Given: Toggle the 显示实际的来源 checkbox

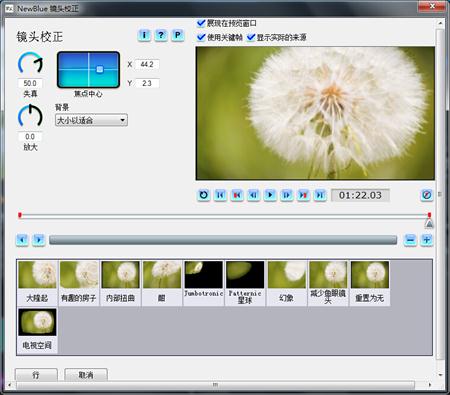Looking at the screenshot, I should tap(251, 37).
